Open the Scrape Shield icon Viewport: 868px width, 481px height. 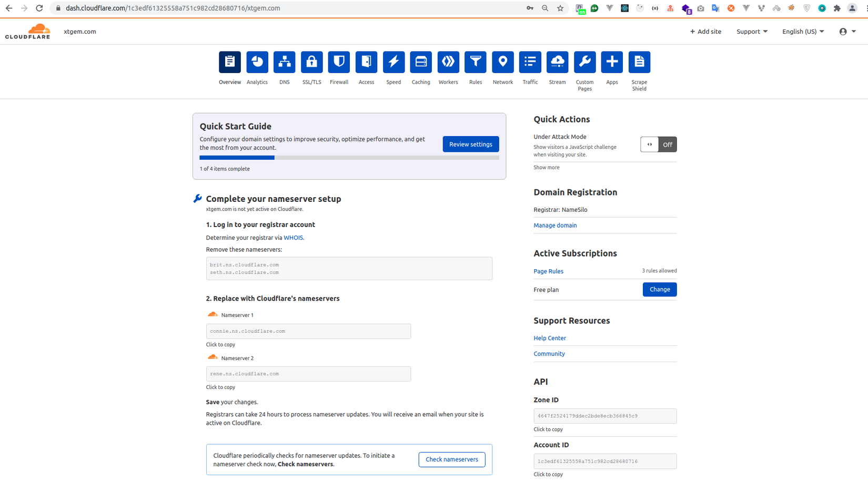coord(639,62)
